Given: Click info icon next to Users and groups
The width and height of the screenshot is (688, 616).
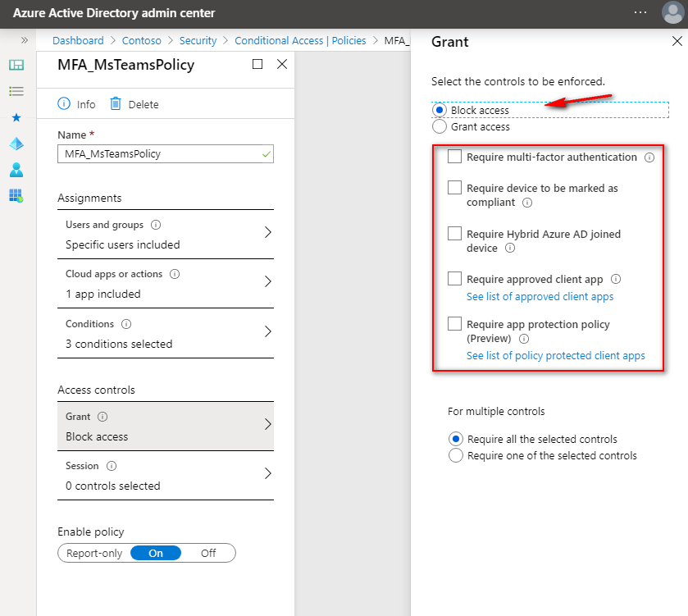Looking at the screenshot, I should point(156,225).
